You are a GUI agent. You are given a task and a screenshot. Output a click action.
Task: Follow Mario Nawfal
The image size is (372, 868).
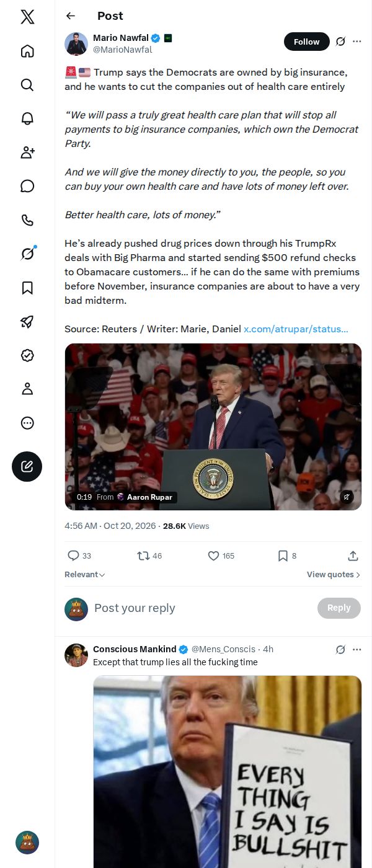[306, 42]
